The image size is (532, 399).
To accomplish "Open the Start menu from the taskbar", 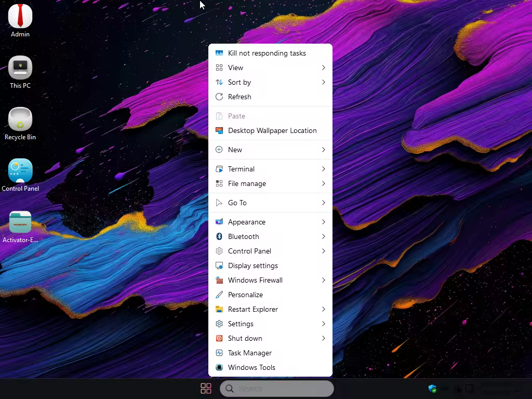I will 206,389.
